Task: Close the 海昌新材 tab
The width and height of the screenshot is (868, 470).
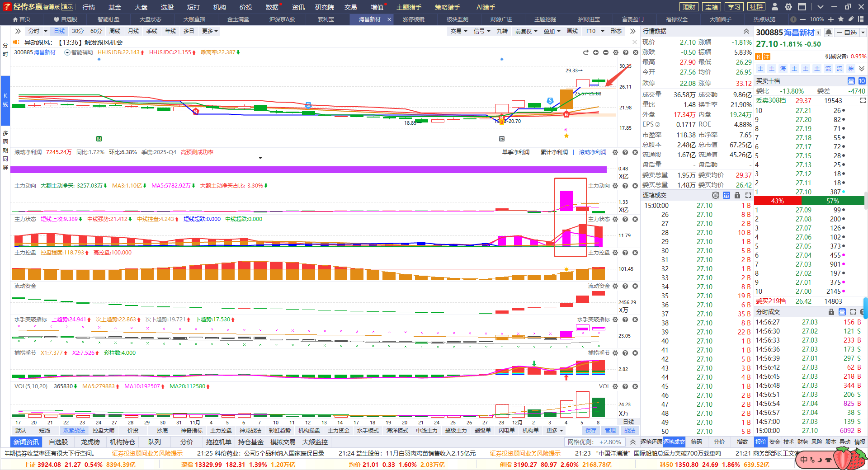Action: click(389, 19)
